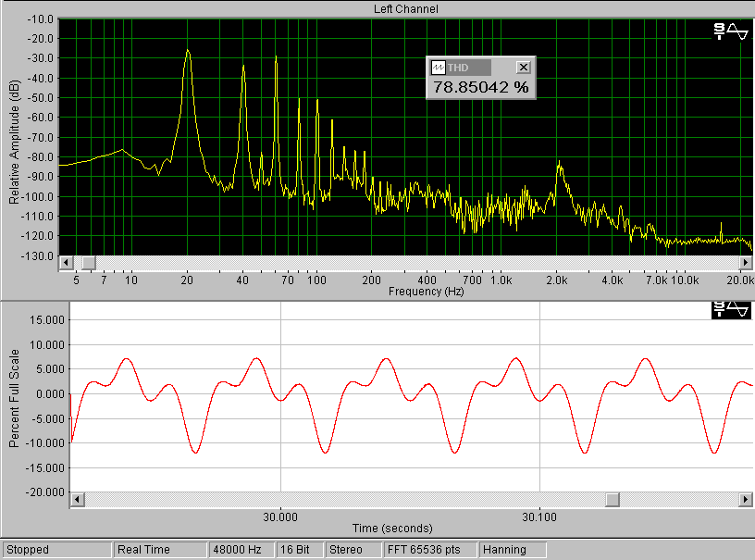Click the -10.0 amplitude axis label
This screenshot has width=755, height=560.
pyautogui.click(x=40, y=19)
